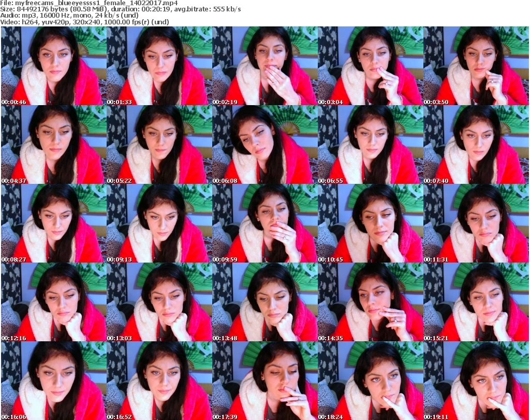Click the thumbnail stamped 00:03:50

[x=476, y=66]
